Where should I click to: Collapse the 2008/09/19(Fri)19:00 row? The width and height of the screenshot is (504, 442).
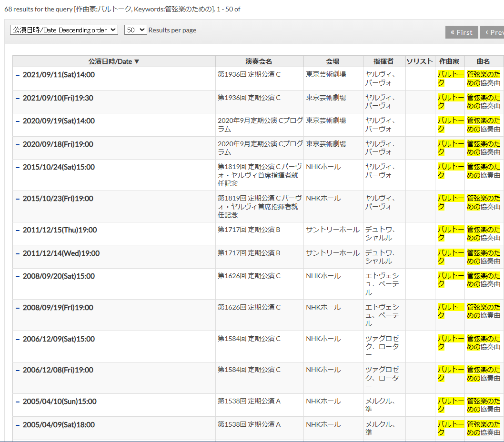coord(18,308)
